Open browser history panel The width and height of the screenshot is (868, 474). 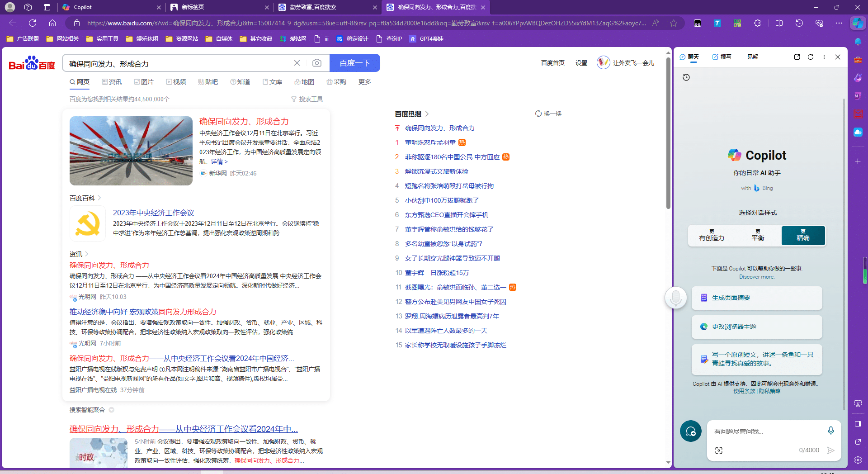(799, 23)
